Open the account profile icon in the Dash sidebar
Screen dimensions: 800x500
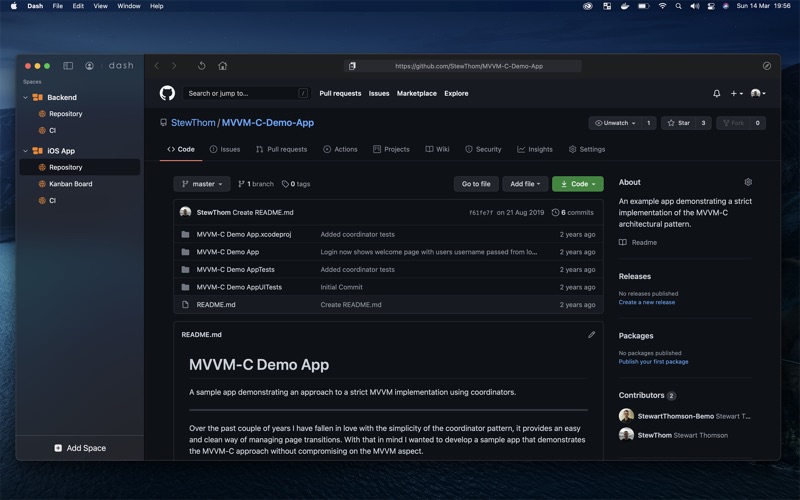pos(89,66)
